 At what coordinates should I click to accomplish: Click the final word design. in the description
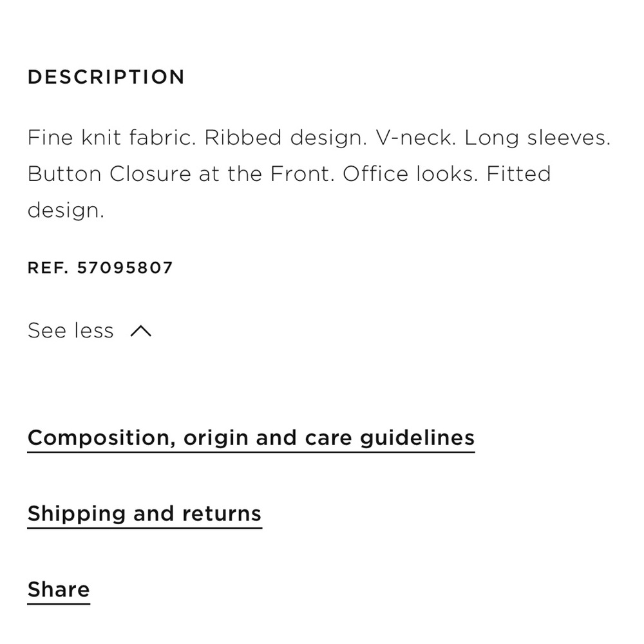click(65, 211)
